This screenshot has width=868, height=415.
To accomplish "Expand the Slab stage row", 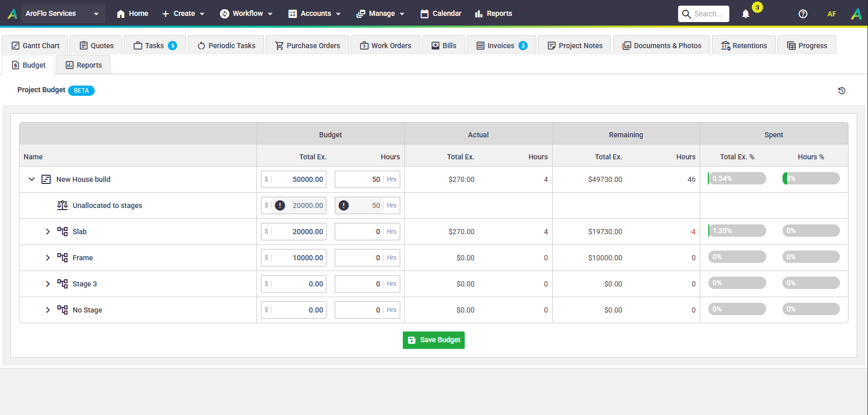I will [48, 232].
